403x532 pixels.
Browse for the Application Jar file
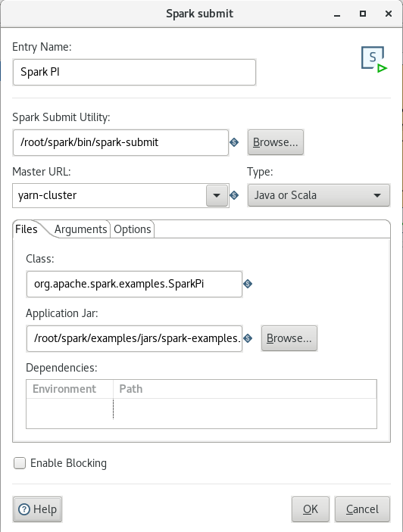click(289, 338)
